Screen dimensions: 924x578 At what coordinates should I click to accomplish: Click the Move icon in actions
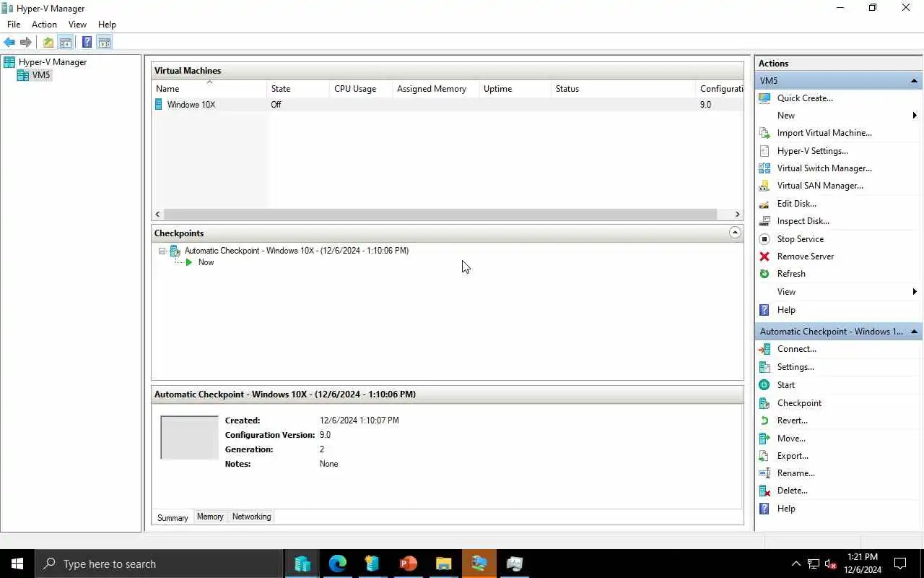click(x=764, y=439)
